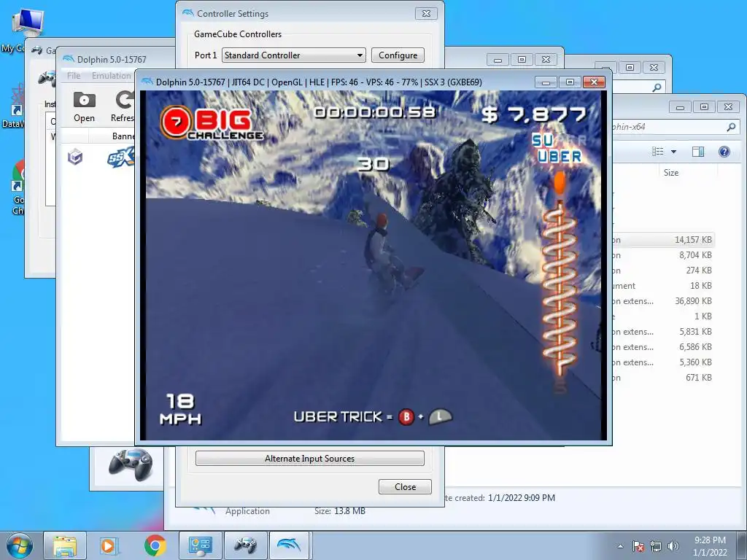
Task: Select the file row sized 5,360 KB
Action: point(663,362)
